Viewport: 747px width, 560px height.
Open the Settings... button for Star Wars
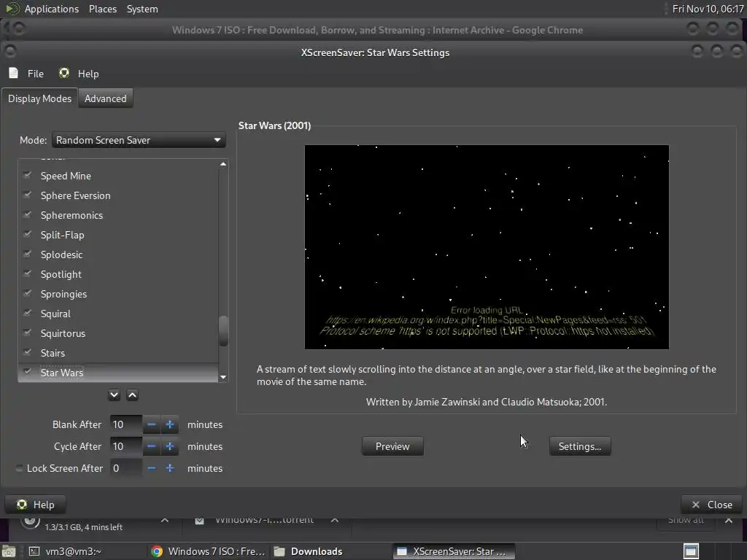pyautogui.click(x=580, y=446)
